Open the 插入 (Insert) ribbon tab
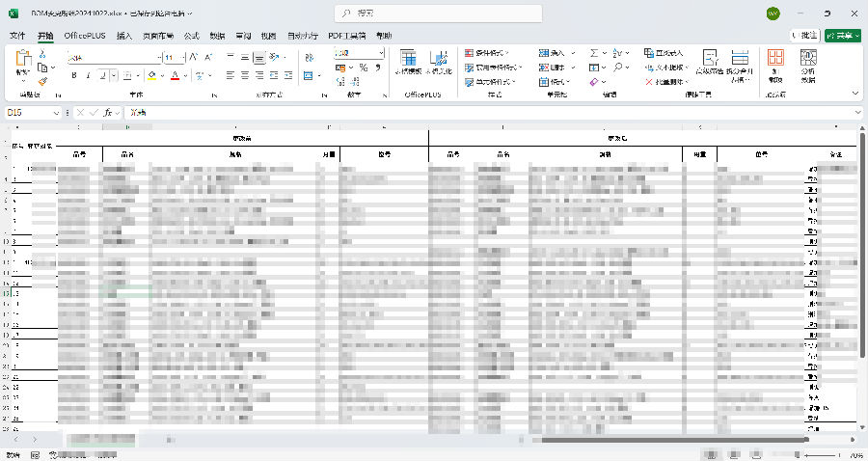 124,35
